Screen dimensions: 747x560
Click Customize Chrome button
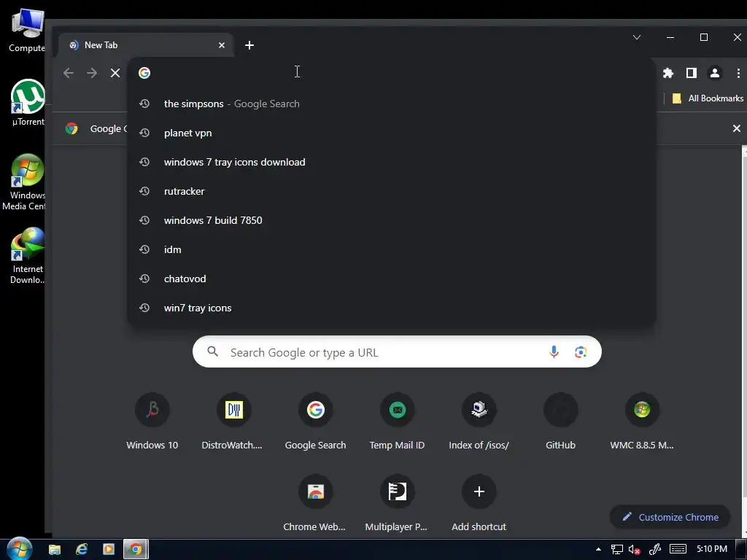pyautogui.click(x=670, y=517)
